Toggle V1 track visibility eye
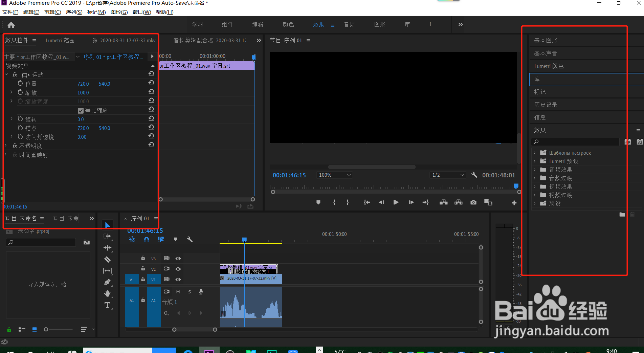Image resolution: width=644 pixels, height=353 pixels. [x=178, y=279]
